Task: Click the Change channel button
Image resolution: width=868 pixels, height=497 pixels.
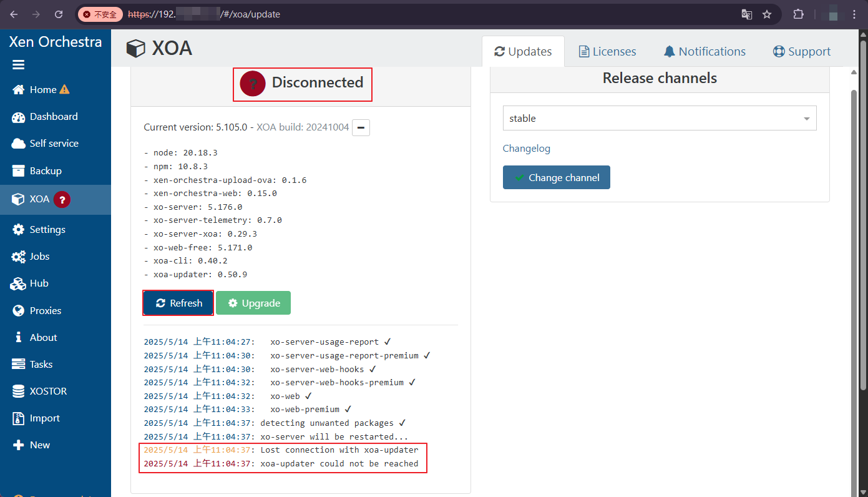Action: click(x=557, y=177)
